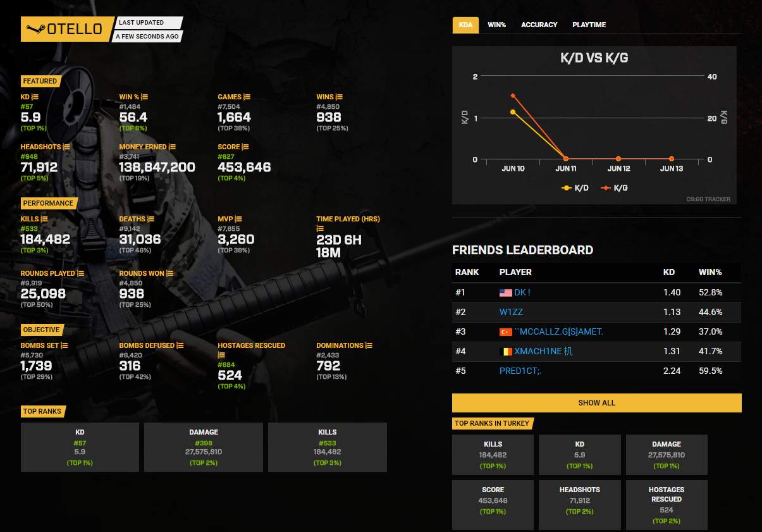Click the CS:GO TRACKER chart credit
The width and height of the screenshot is (762, 532).
click(708, 199)
